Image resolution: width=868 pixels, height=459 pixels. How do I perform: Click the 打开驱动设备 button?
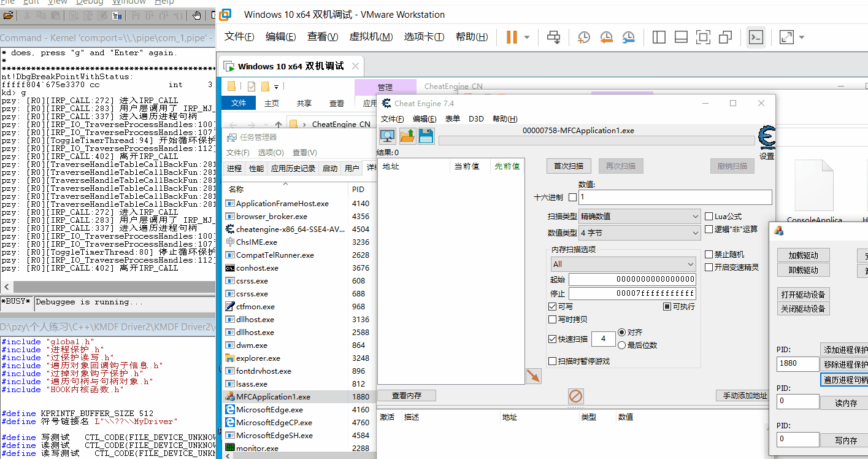(x=803, y=294)
